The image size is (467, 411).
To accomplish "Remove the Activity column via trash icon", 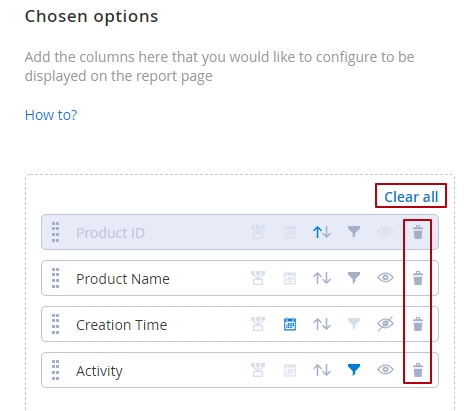I will pos(418,370).
